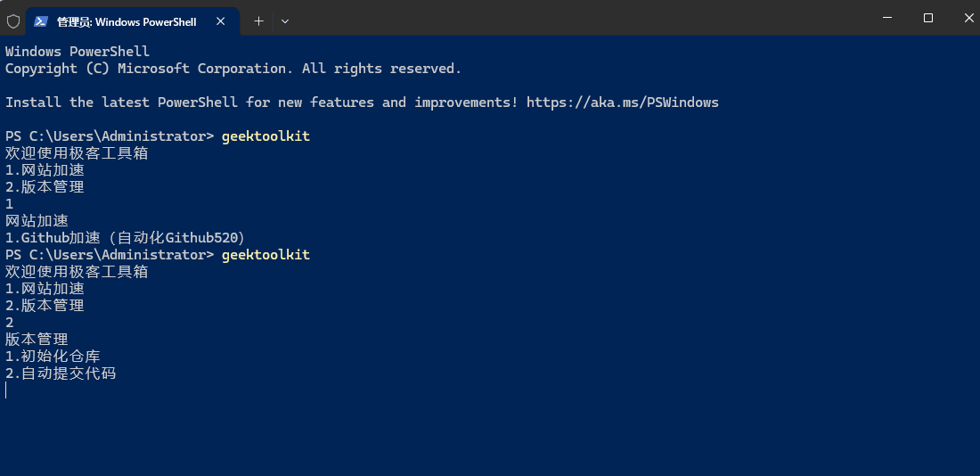
Task: Click the Copyright Microsoft Corporation line
Action: (233, 69)
